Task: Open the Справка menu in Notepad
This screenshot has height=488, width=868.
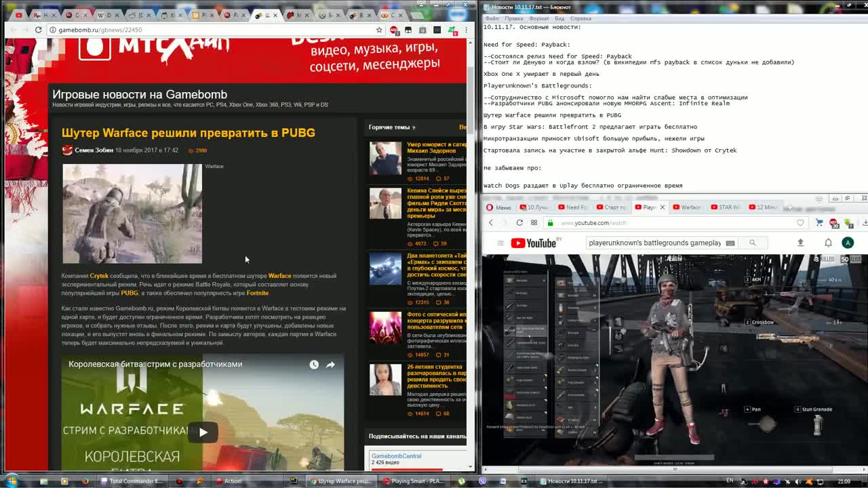Action: [580, 18]
